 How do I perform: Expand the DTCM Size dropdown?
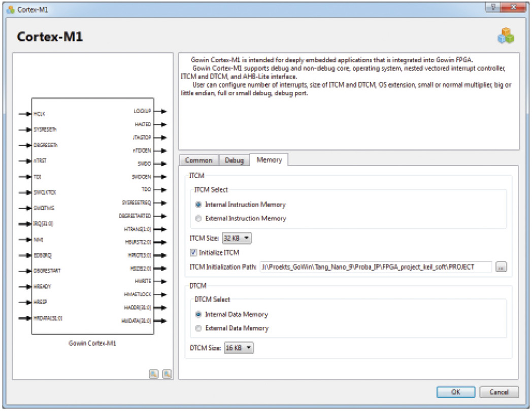[238, 348]
